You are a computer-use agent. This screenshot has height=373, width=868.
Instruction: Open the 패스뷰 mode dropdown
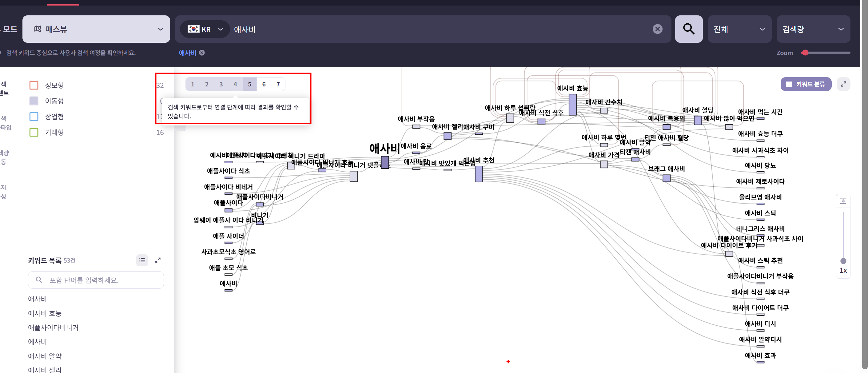click(96, 29)
